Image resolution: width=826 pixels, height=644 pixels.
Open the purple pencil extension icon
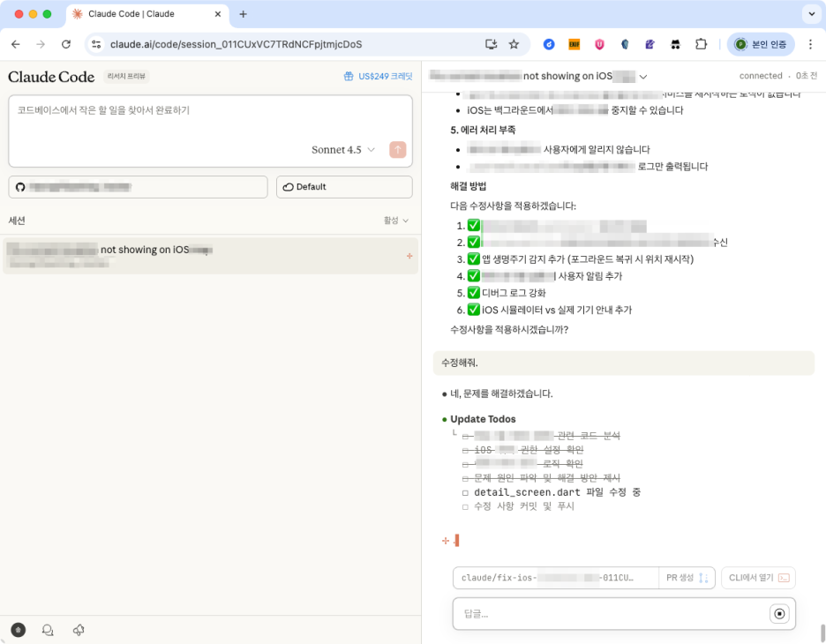pyautogui.click(x=650, y=44)
